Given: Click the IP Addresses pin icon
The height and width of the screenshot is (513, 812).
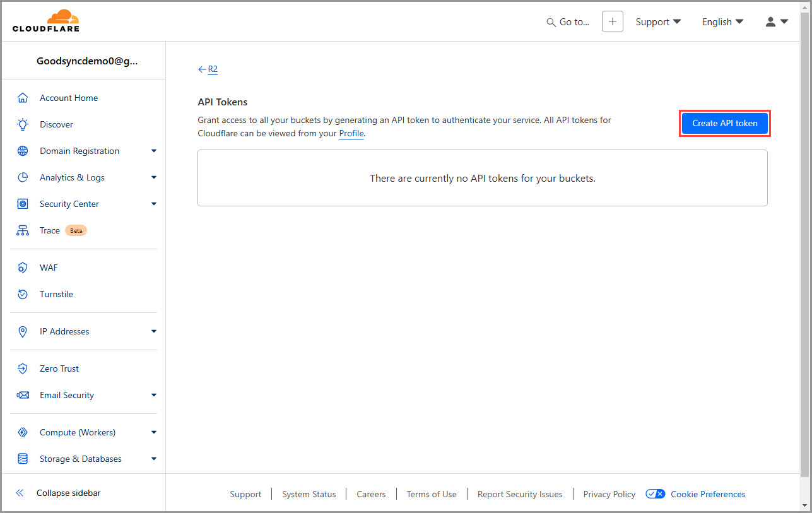Looking at the screenshot, I should click(23, 331).
